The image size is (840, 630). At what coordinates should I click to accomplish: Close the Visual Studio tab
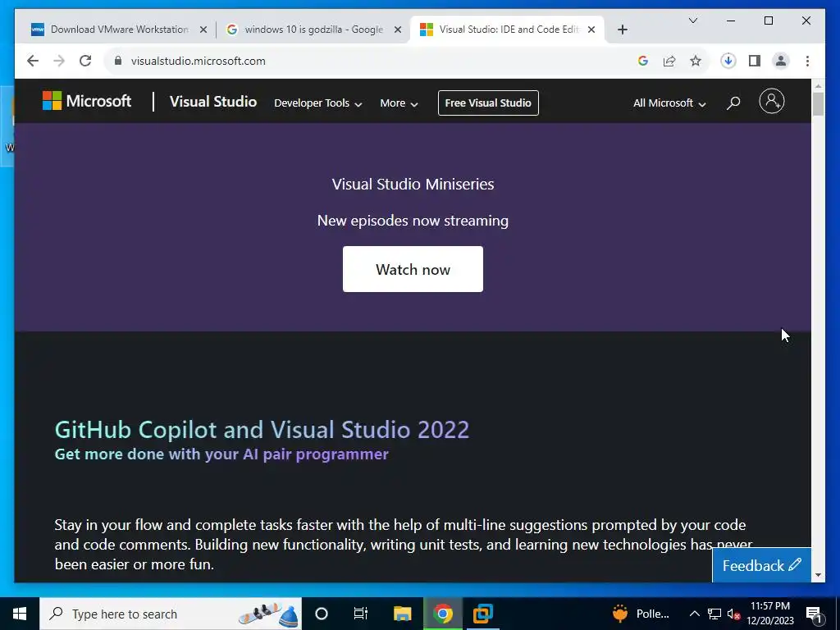591,30
